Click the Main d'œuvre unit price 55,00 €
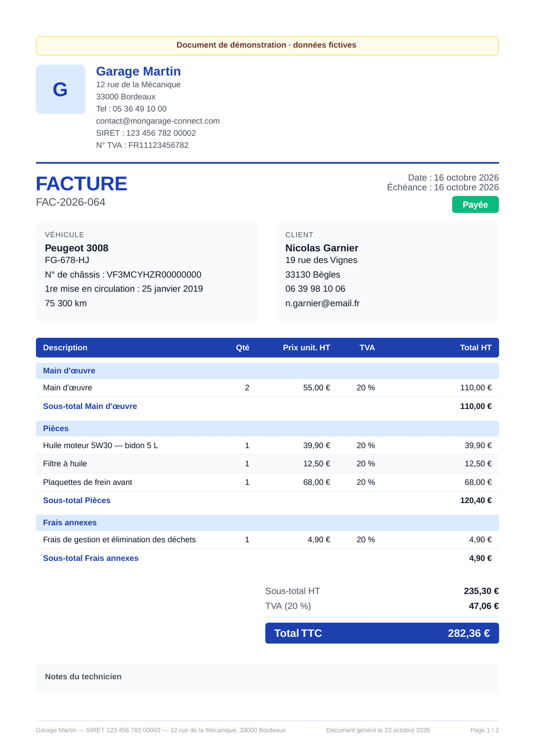Viewport: 535px width, 756px height. point(317,388)
